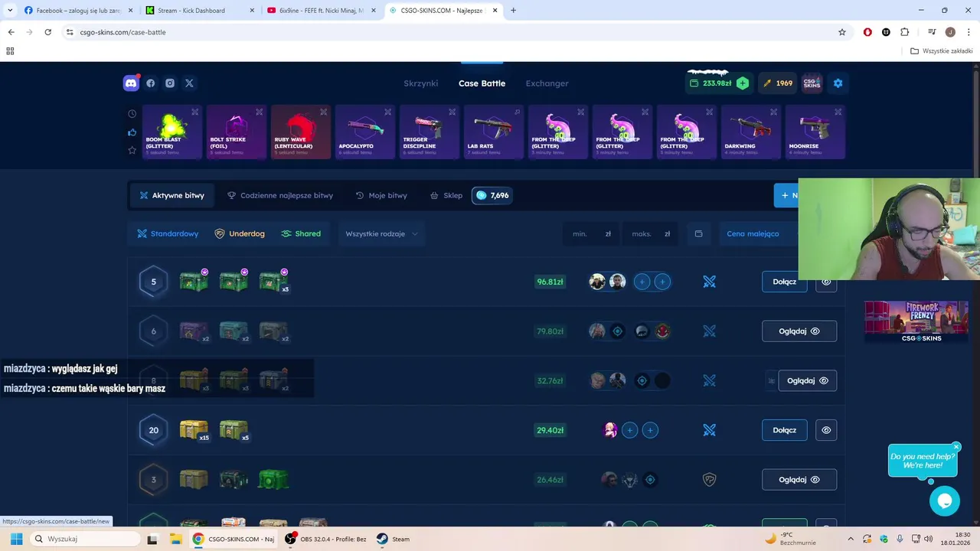
Task: Close the Do you need help popup
Action: 956,447
